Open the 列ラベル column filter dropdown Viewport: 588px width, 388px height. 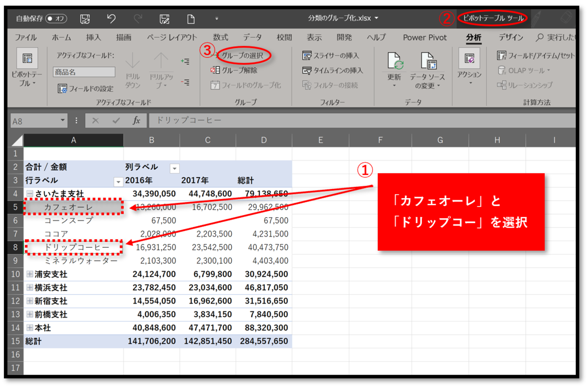click(x=174, y=168)
